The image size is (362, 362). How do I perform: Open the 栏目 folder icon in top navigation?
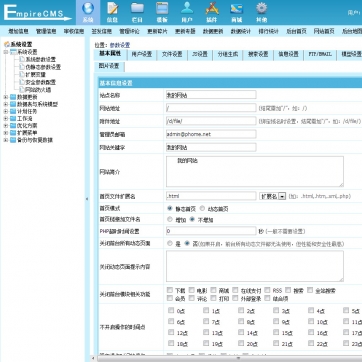tap(137, 8)
